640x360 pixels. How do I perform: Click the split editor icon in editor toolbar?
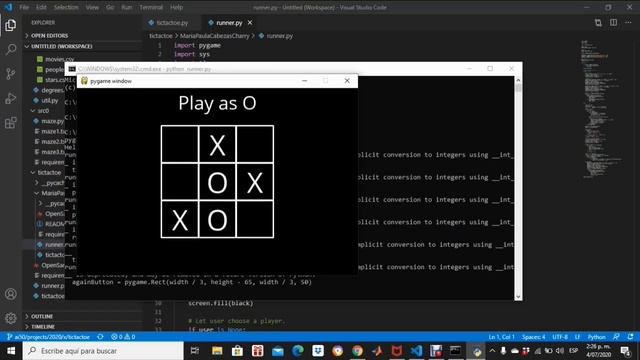pos(613,23)
